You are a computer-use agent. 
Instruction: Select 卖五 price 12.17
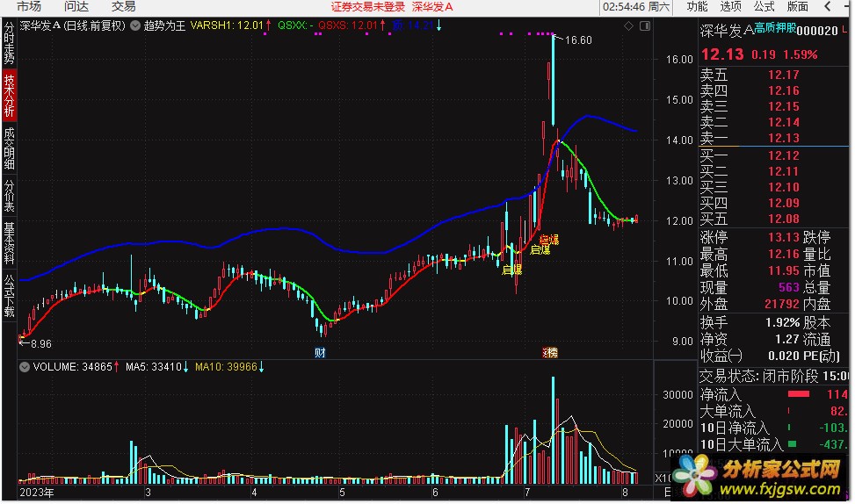(x=784, y=76)
